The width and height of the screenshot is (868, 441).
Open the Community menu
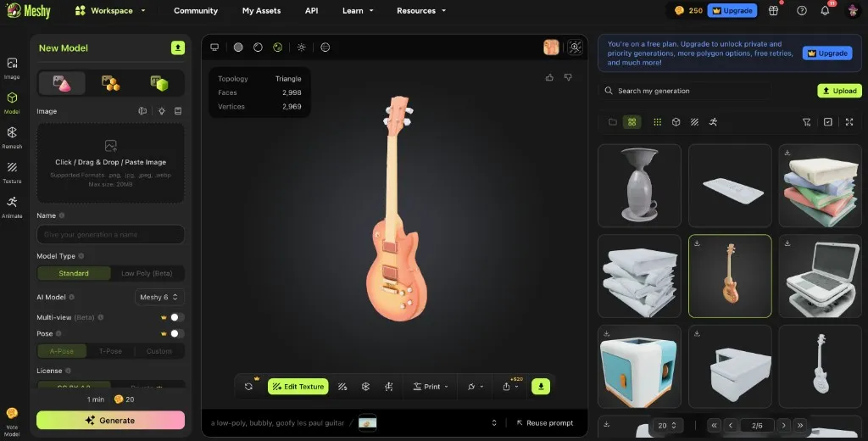(x=196, y=10)
